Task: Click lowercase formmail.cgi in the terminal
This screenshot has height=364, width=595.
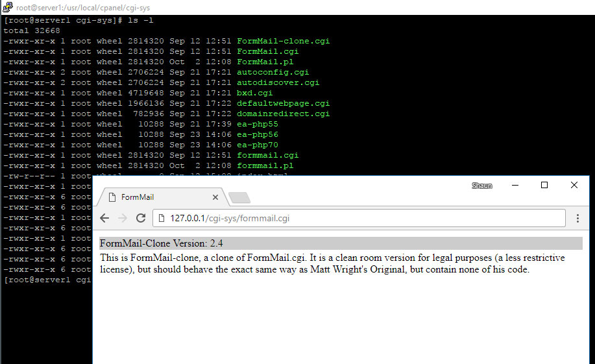Action: pyautogui.click(x=267, y=155)
